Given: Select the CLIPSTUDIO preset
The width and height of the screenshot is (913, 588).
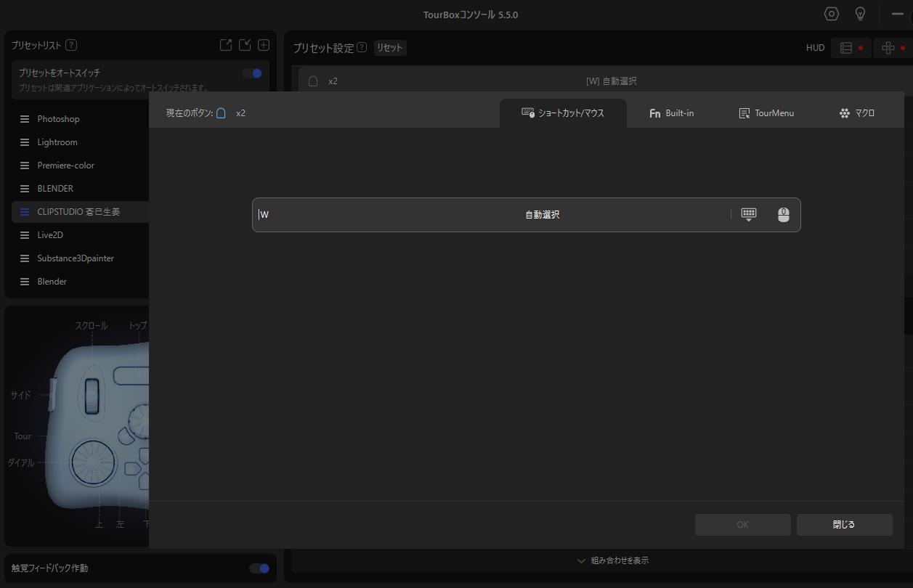Looking at the screenshot, I should point(78,212).
